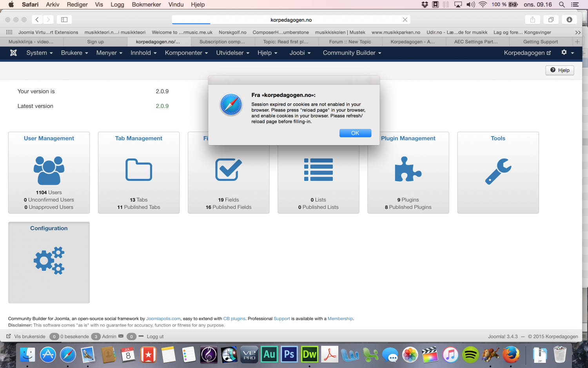This screenshot has width=588, height=368.
Task: Expand the Menyer dropdown menu
Action: click(109, 53)
